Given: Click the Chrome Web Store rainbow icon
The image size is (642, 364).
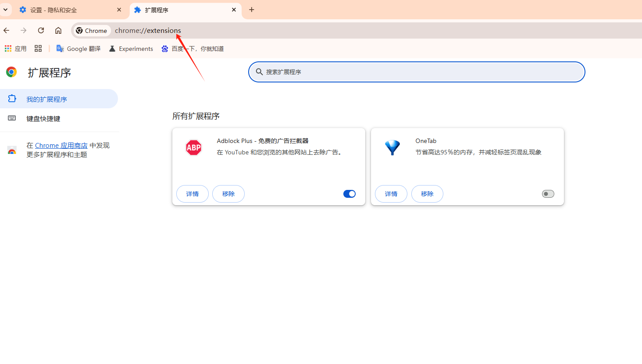Looking at the screenshot, I should [12, 150].
